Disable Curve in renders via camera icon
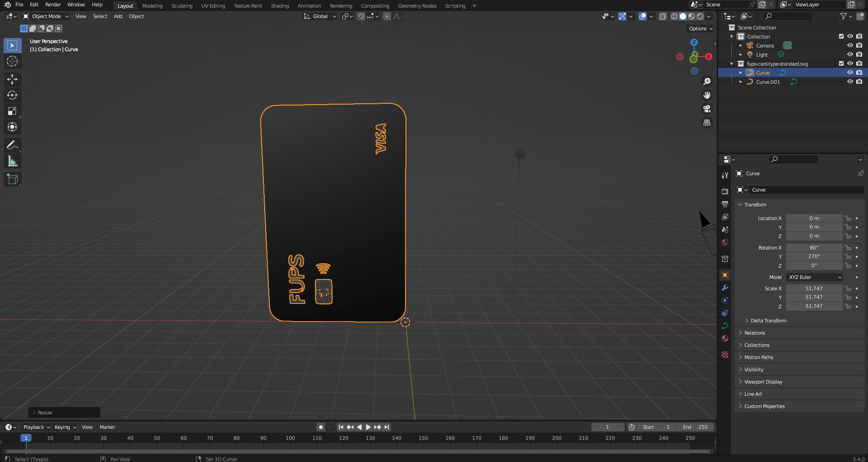 tap(859, 72)
